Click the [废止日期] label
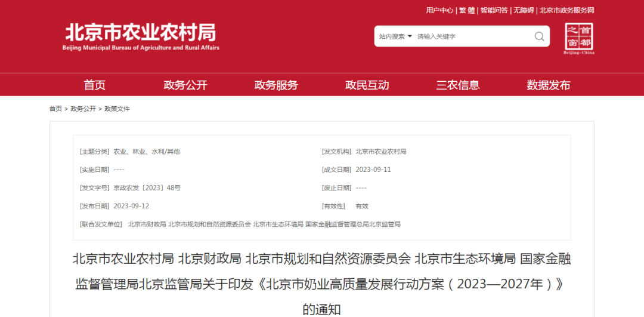Viewport: 644px width, 317px height. click(336, 187)
